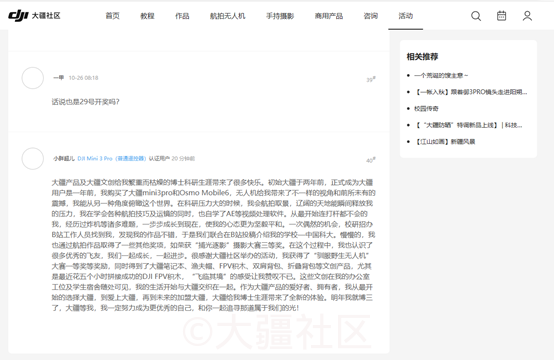Click floor number 40#
Viewport: 554px width, 360px height.
(x=371, y=160)
